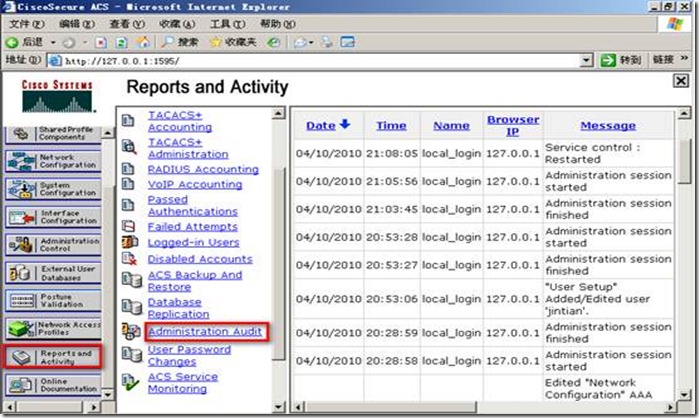Click the History toolbar icon

(273, 42)
